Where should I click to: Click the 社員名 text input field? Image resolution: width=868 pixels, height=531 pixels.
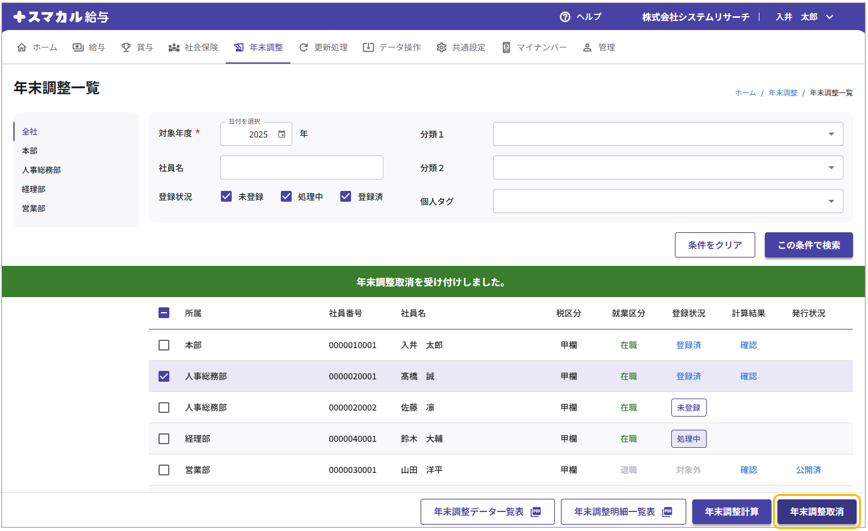tap(301, 168)
